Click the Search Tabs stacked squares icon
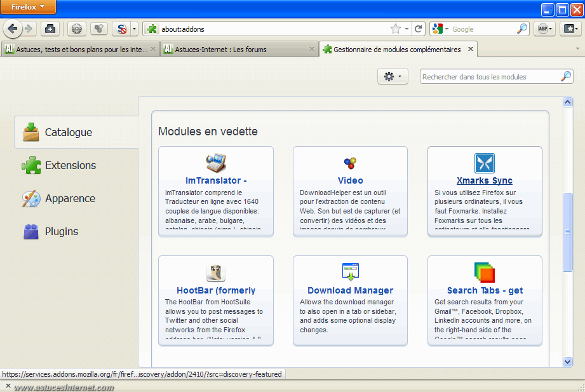The height and width of the screenshot is (392, 585). pyautogui.click(x=485, y=273)
